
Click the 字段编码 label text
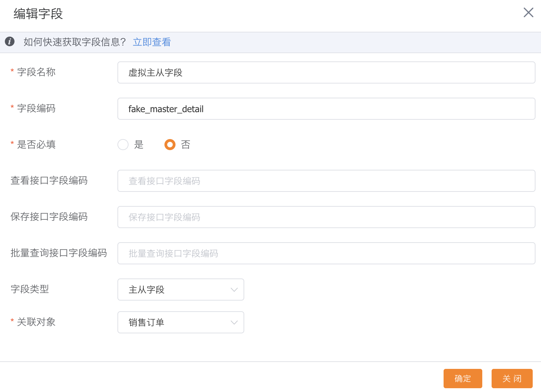pos(36,108)
